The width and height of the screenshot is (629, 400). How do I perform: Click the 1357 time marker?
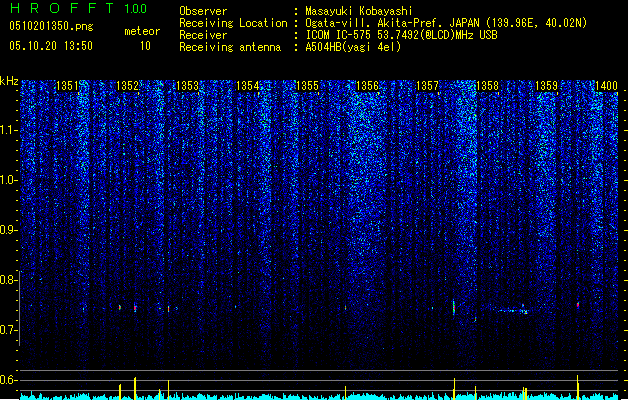coord(427,86)
